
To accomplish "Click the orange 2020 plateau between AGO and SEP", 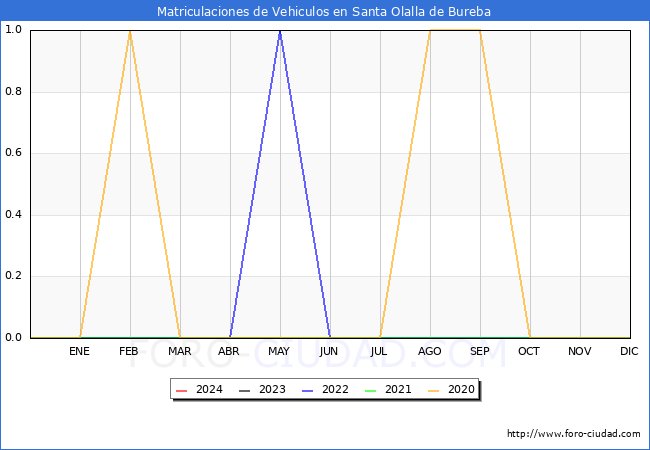I will click(455, 30).
